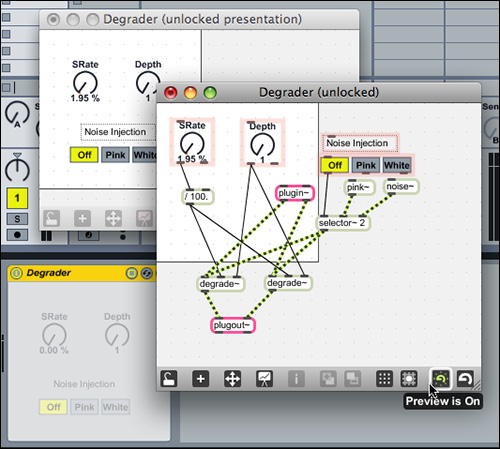Click the four-arrow move icon in the bottom toolbar
Screen dimensions: 500x449
click(232, 379)
